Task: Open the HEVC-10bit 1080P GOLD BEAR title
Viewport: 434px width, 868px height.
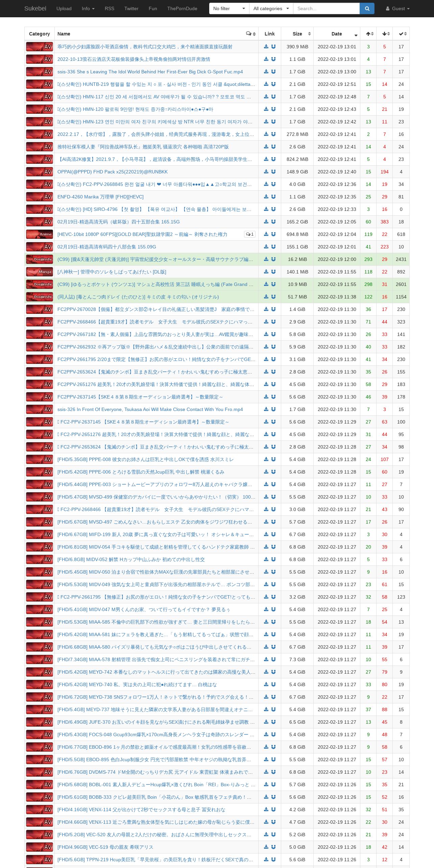Action: pos(142,234)
